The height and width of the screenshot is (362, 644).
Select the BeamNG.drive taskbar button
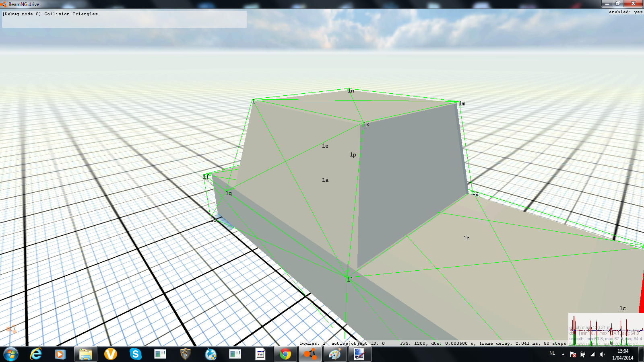(x=310, y=354)
